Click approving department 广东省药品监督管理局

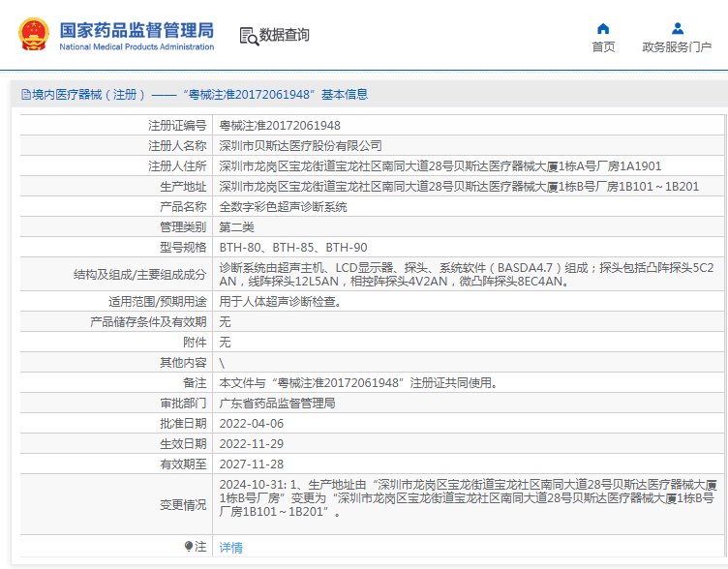pos(277,404)
